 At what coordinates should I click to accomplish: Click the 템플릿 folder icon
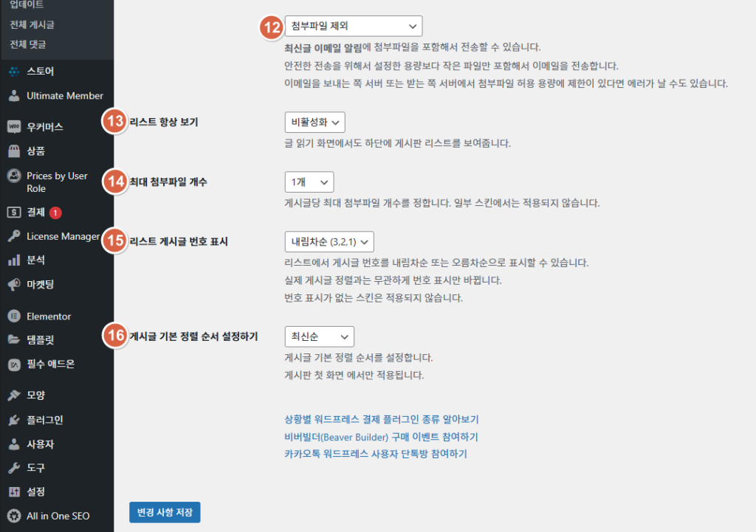pyautogui.click(x=14, y=339)
